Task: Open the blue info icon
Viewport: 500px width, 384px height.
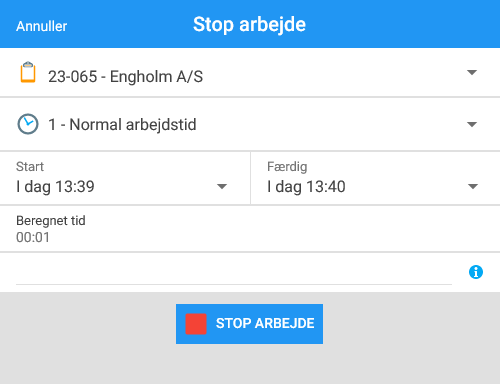Action: click(x=476, y=272)
